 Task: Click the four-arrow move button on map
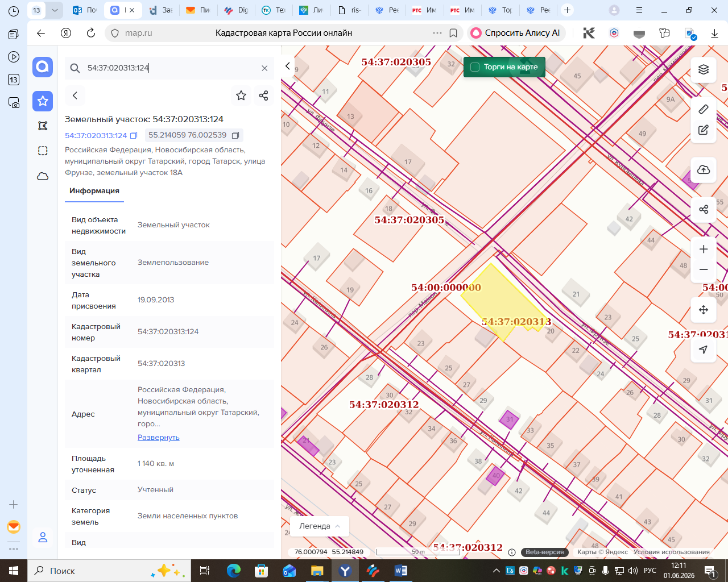(704, 310)
